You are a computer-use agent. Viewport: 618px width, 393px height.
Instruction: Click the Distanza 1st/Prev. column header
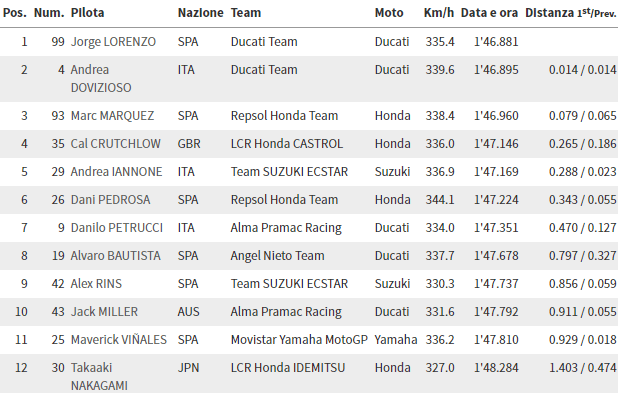pos(570,13)
